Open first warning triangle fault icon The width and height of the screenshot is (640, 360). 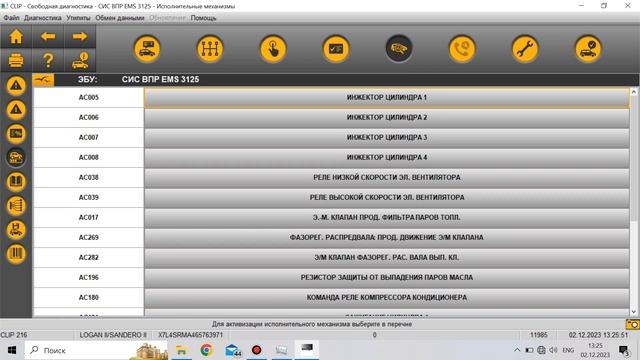(16, 85)
